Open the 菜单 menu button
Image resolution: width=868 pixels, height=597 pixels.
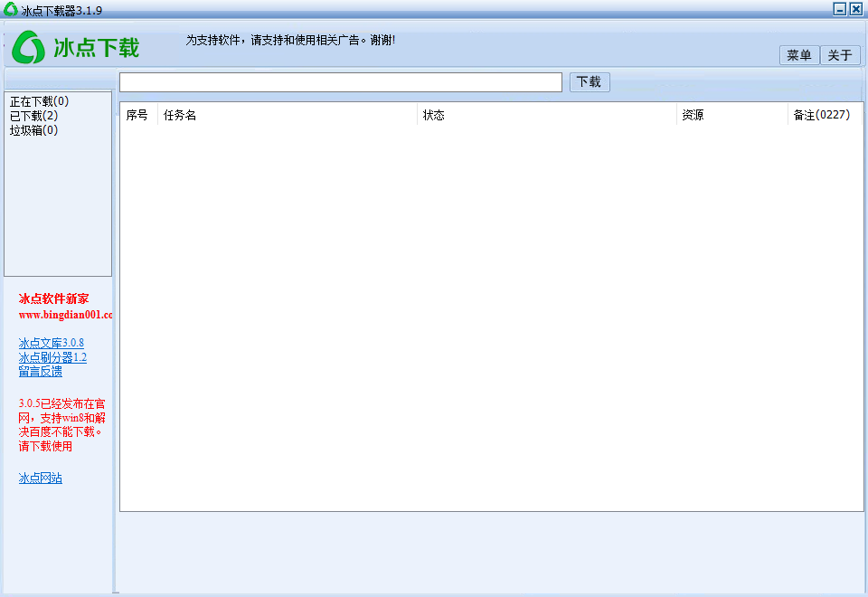coord(798,55)
